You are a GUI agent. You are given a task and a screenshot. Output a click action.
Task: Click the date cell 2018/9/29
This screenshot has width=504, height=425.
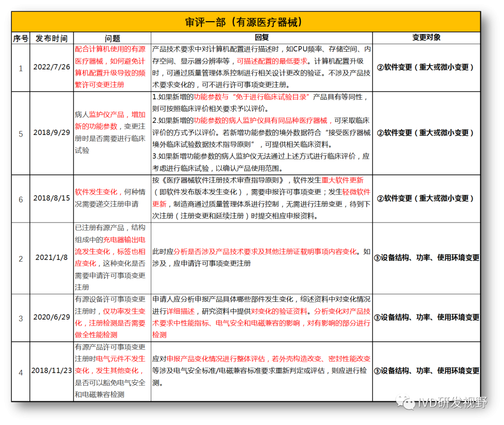click(52, 133)
